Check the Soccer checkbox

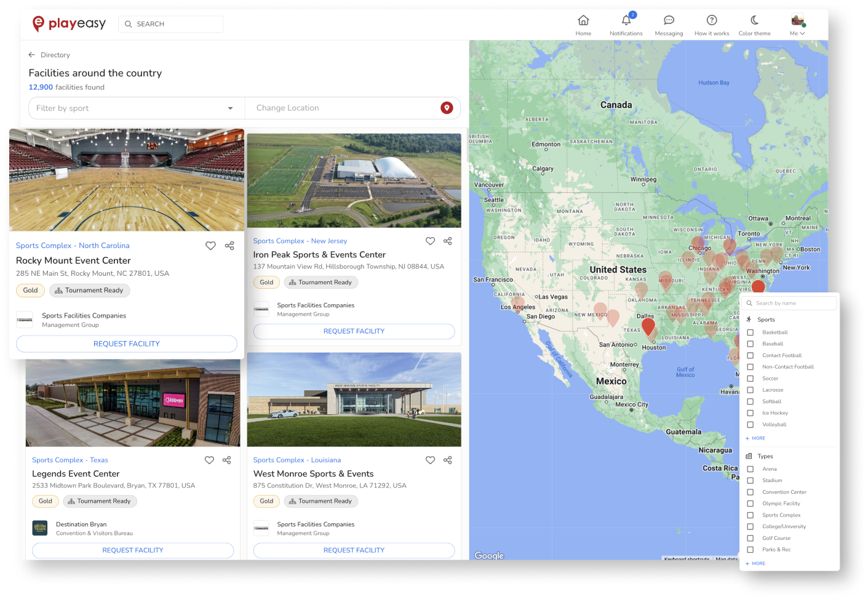pos(750,379)
